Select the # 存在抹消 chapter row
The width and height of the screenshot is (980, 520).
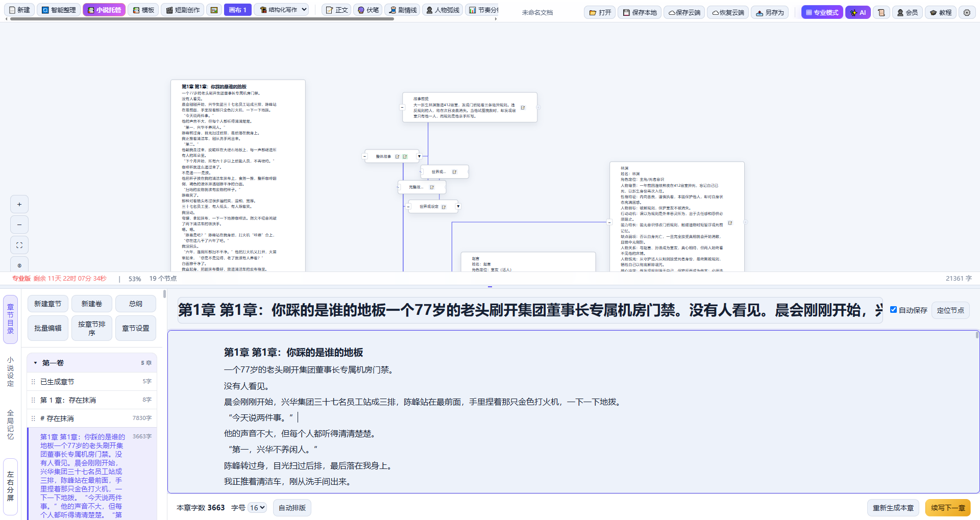coord(92,418)
